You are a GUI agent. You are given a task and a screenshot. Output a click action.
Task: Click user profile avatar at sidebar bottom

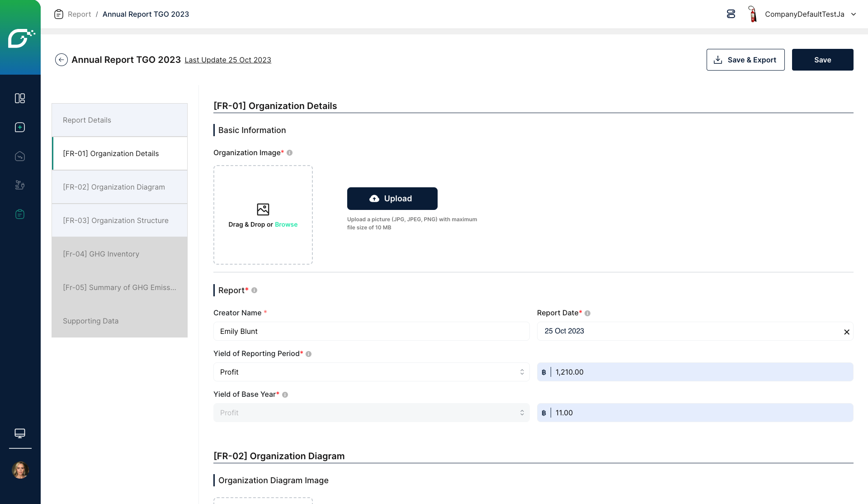(x=20, y=470)
